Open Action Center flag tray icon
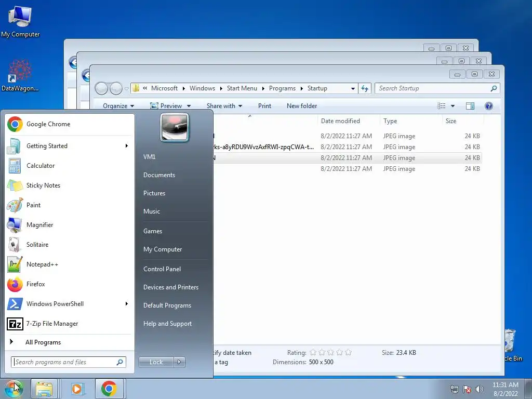Screen dimensions: 532x399 tap(467, 389)
